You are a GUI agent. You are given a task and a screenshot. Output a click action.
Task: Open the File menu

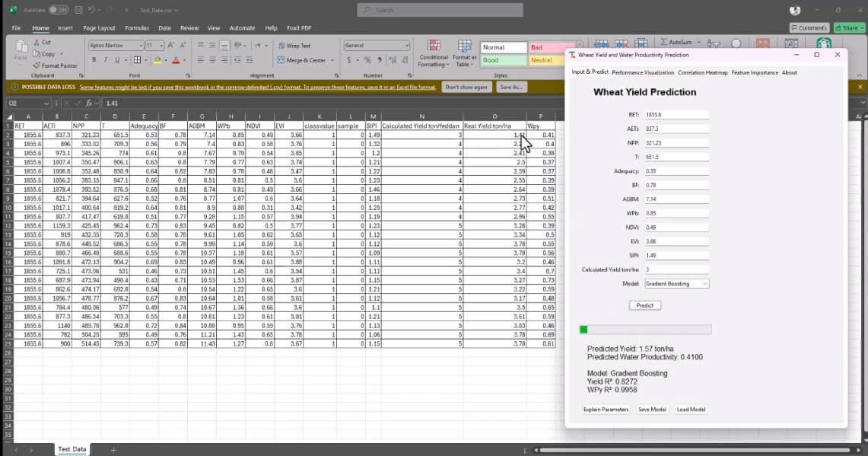pyautogui.click(x=17, y=27)
